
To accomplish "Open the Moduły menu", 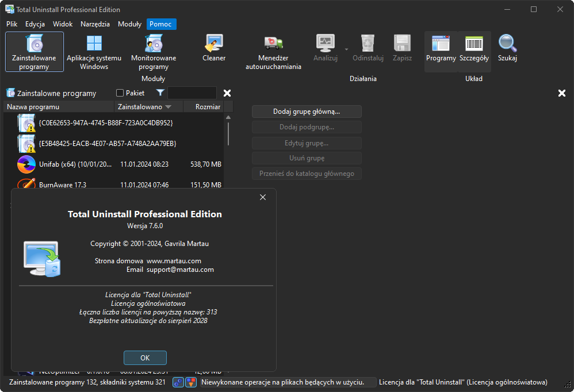I will tap(129, 24).
